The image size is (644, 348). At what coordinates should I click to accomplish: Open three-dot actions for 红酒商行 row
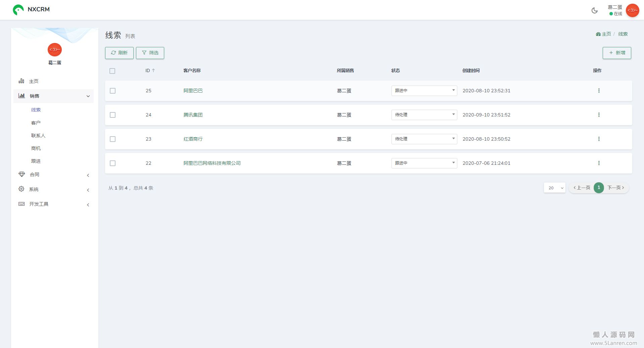click(x=599, y=139)
